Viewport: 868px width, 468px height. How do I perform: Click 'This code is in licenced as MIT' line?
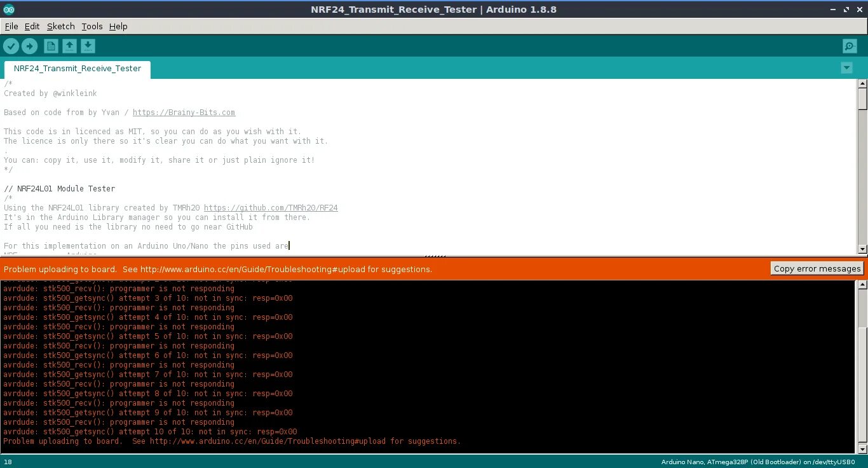pyautogui.click(x=153, y=132)
